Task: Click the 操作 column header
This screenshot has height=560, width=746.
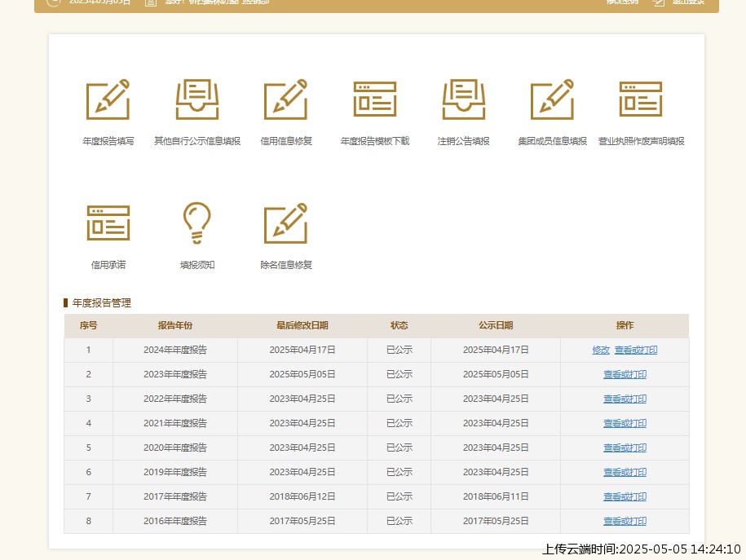Action: [x=625, y=325]
